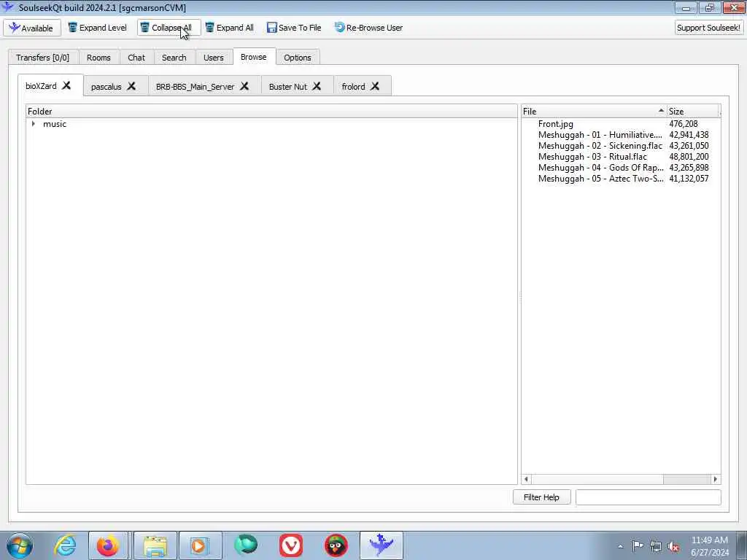
Task: Switch to Buster Nut user tab
Action: click(287, 87)
